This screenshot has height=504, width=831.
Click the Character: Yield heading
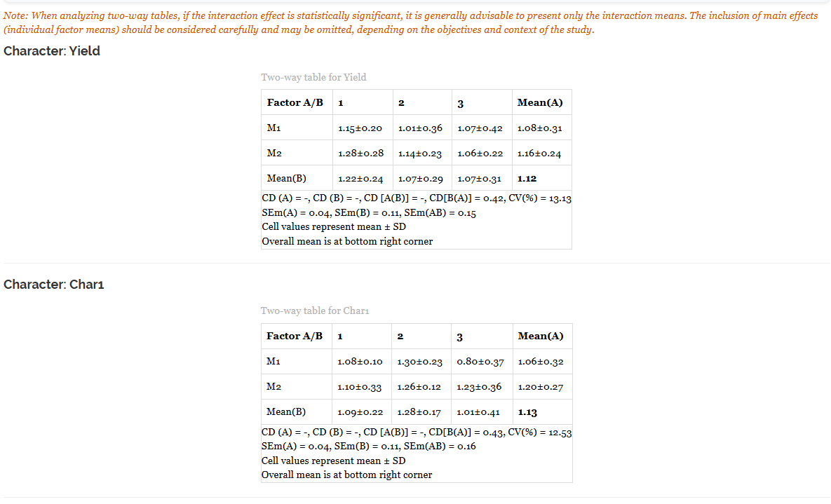coord(52,51)
